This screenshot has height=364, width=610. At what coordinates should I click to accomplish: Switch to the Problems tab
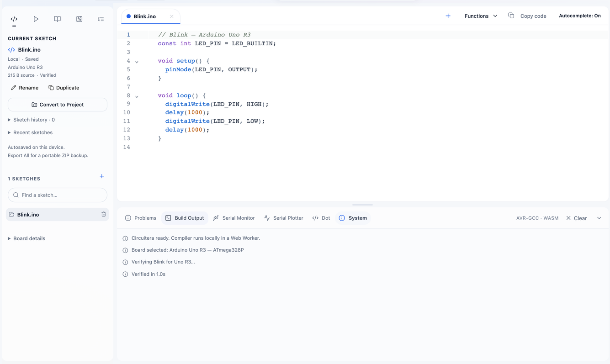coord(141,218)
